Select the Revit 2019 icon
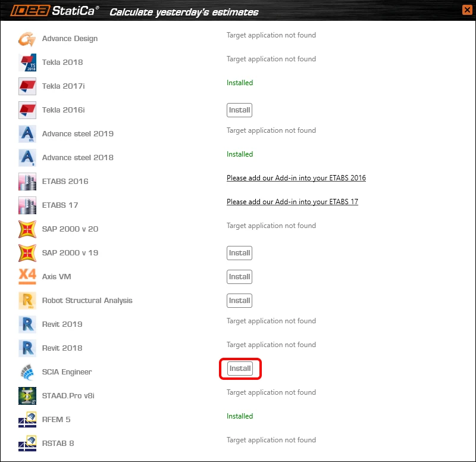This screenshot has width=476, height=462. pos(27,324)
